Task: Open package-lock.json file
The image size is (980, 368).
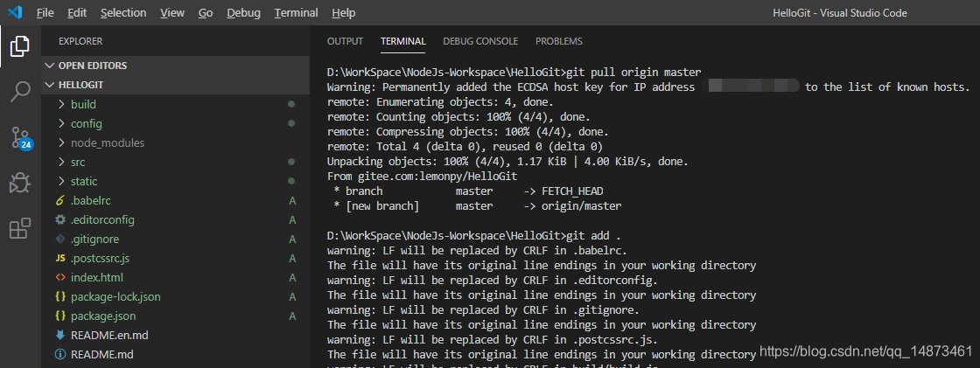Action: pos(176,297)
